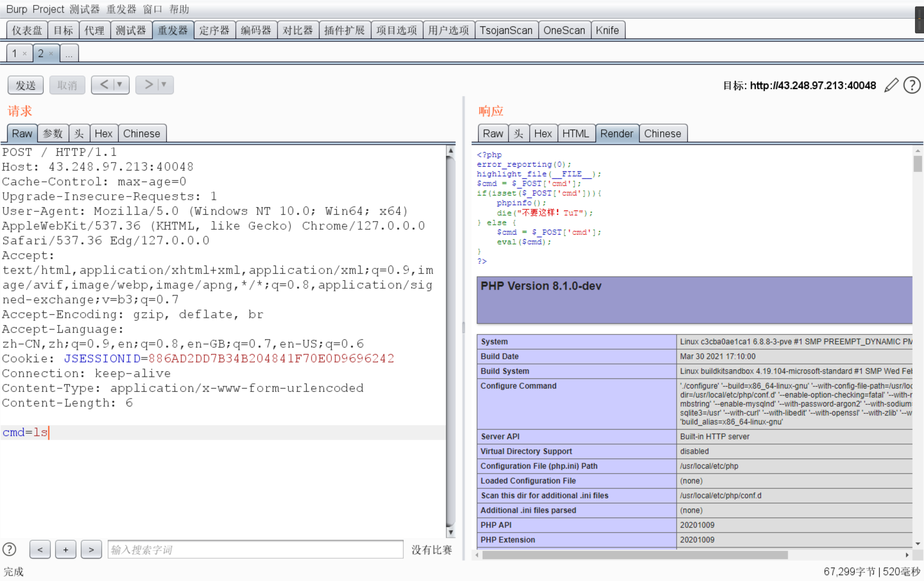
Task: Click PHP Version 8.1.0-dev heading
Action: coord(541,286)
